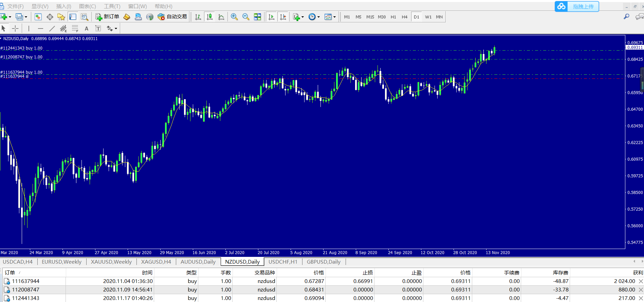The height and width of the screenshot is (302, 644).
Task: Zoom out on the chart
Action: click(x=245, y=17)
